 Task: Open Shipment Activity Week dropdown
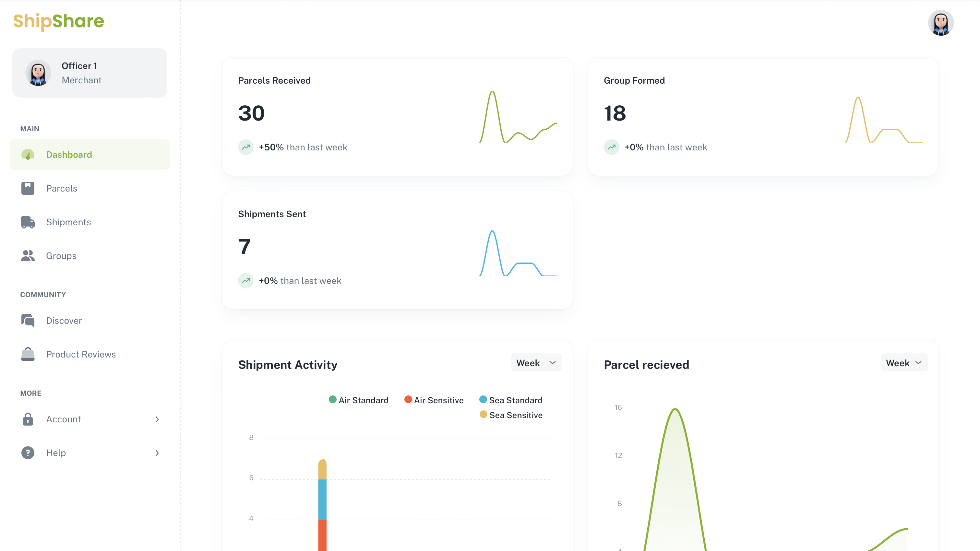536,363
